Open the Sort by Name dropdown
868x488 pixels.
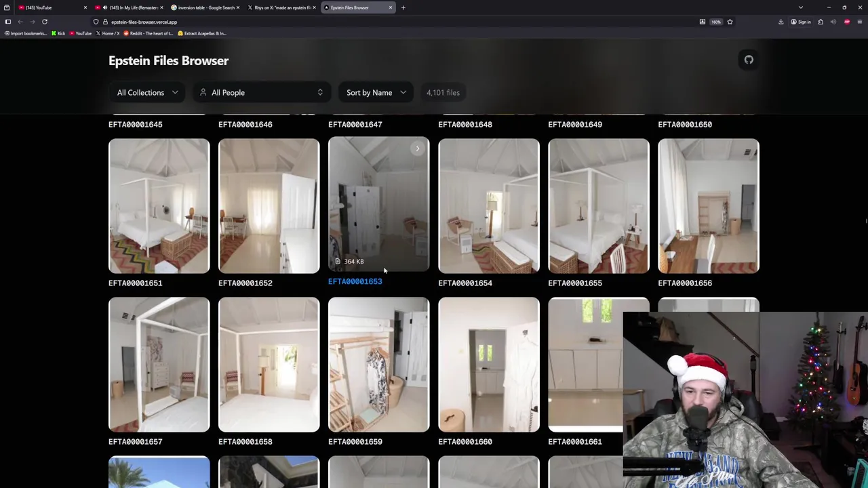tap(376, 92)
